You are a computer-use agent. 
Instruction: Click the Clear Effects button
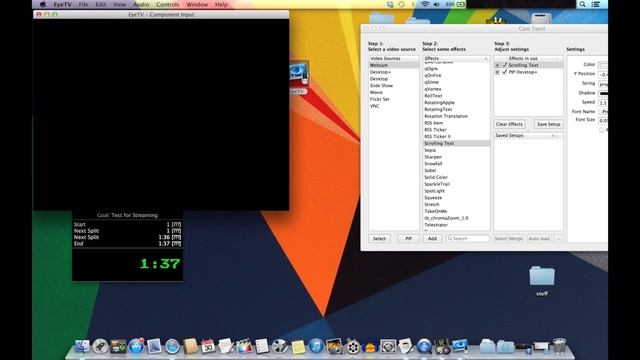[x=509, y=124]
